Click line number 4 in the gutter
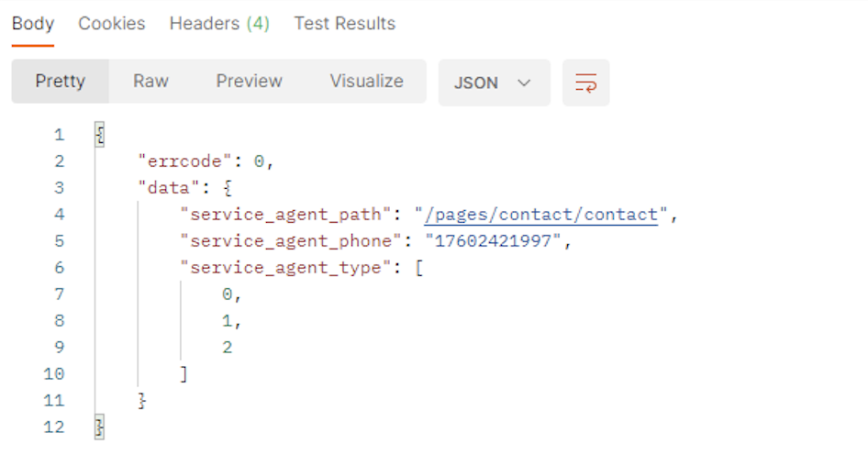The image size is (868, 466). pos(60,214)
